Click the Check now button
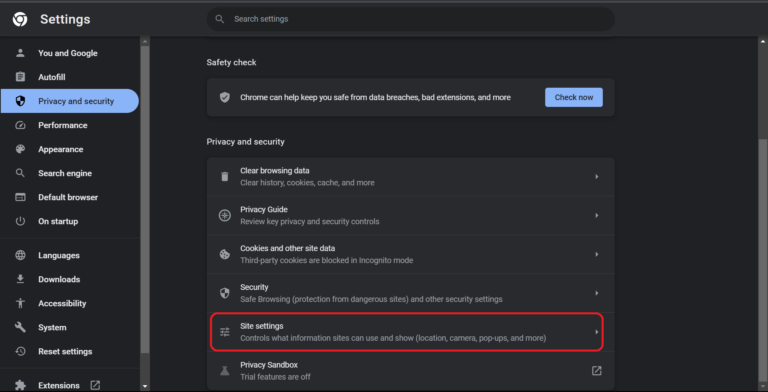The width and height of the screenshot is (768, 392). tap(574, 97)
